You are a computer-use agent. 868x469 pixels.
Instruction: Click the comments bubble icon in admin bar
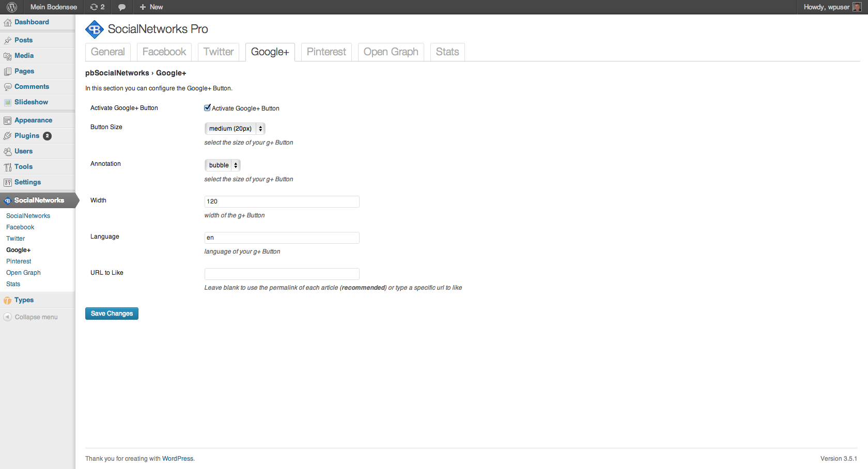click(122, 7)
